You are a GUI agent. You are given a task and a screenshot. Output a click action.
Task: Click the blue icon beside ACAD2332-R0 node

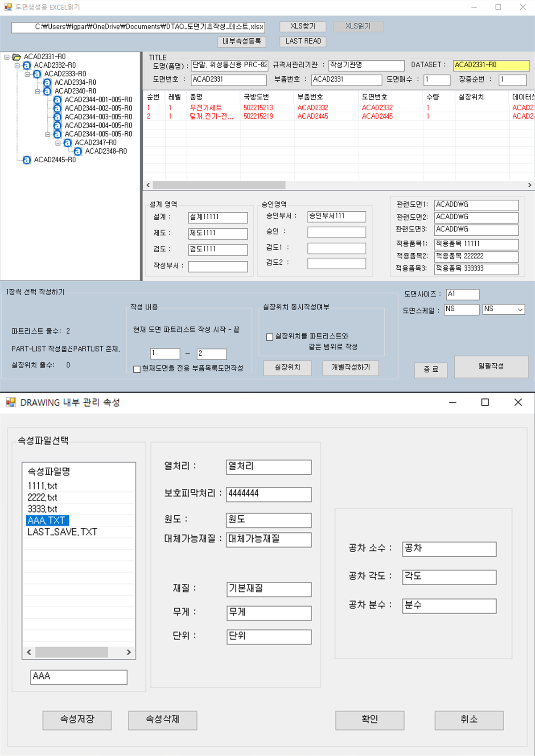(x=27, y=66)
